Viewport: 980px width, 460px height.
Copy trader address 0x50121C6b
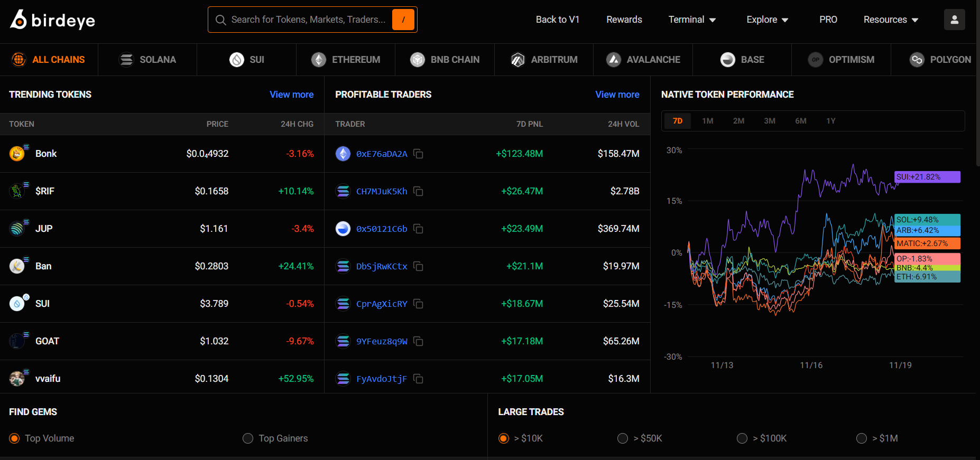coord(418,229)
